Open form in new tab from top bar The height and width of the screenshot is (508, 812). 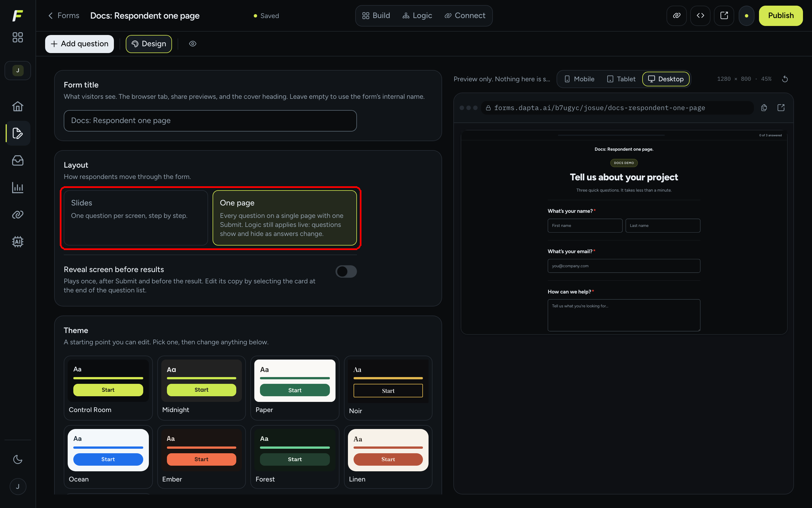click(724, 16)
